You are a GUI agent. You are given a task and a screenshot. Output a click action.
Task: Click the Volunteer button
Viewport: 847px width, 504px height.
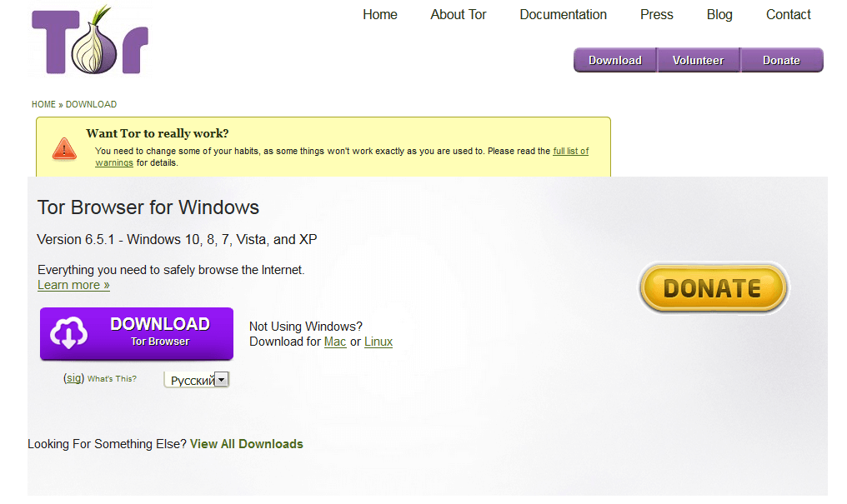click(698, 61)
